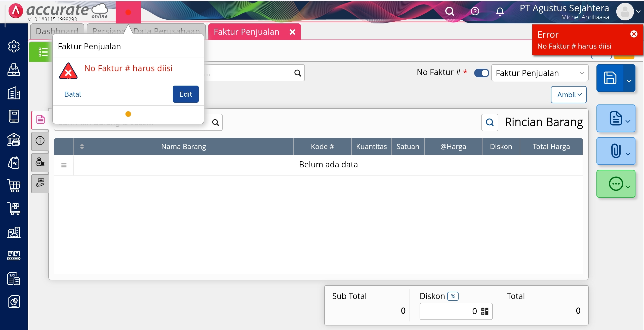Expand the arrow next to save button

click(x=629, y=81)
